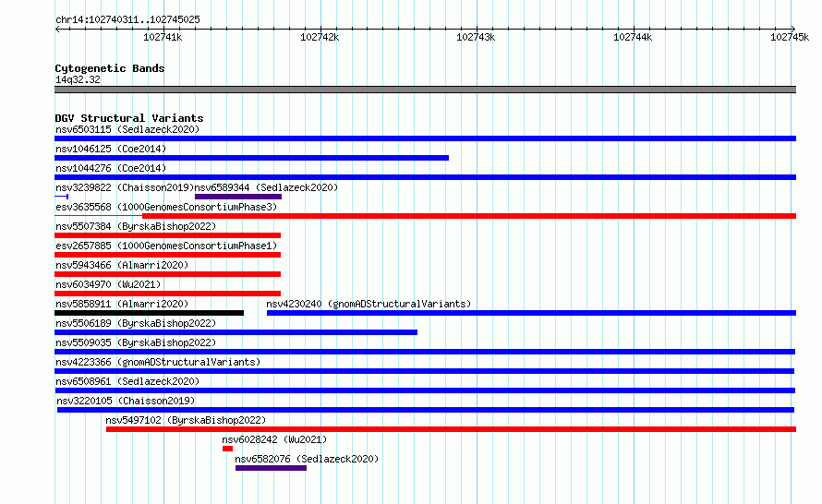Click the blue bar under nsv1046125
Screen dimensions: 822x504
pos(251,158)
